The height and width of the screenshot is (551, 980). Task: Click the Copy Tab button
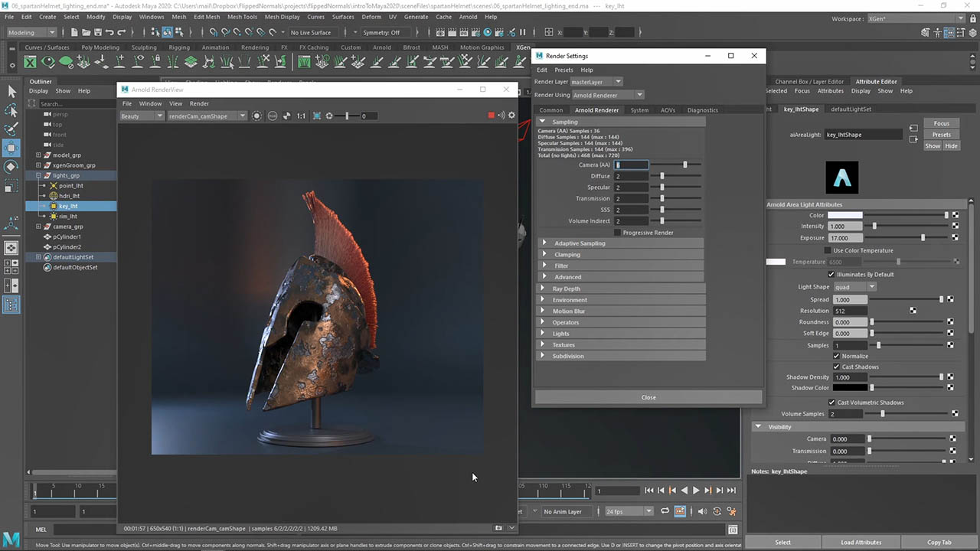pos(939,542)
